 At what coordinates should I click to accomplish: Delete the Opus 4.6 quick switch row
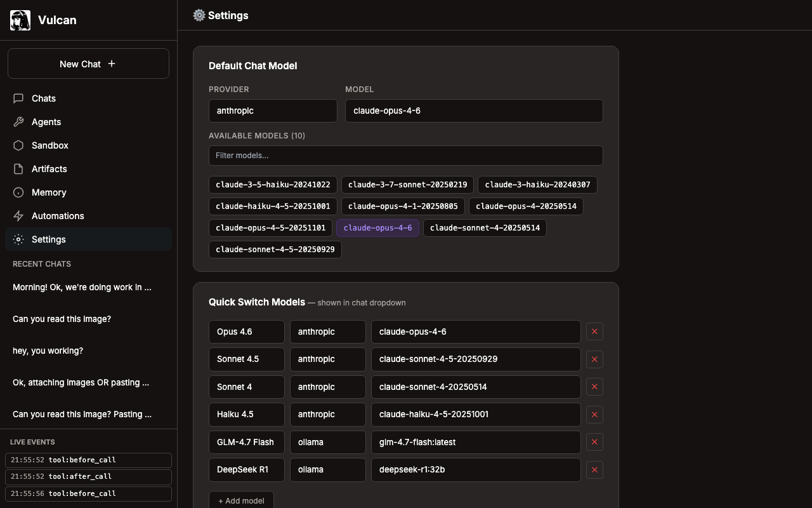pyautogui.click(x=594, y=331)
